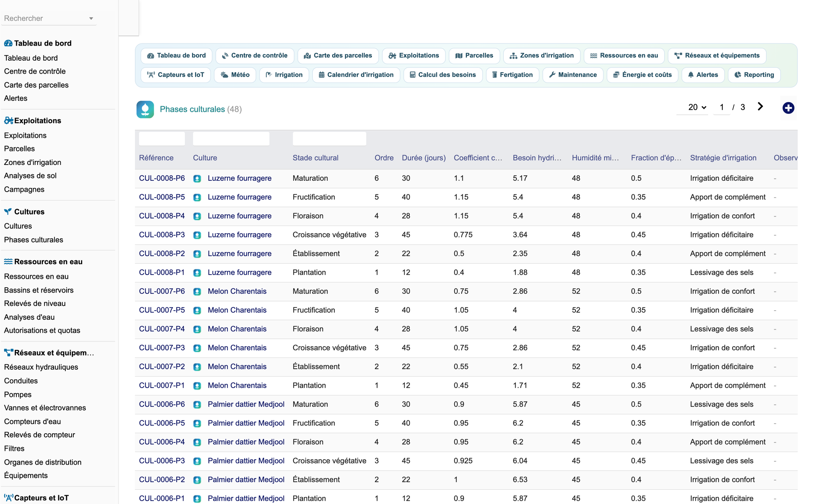Open Zones d'irrigation top tab
Viewport: 815px width, 504px height.
coord(542,56)
